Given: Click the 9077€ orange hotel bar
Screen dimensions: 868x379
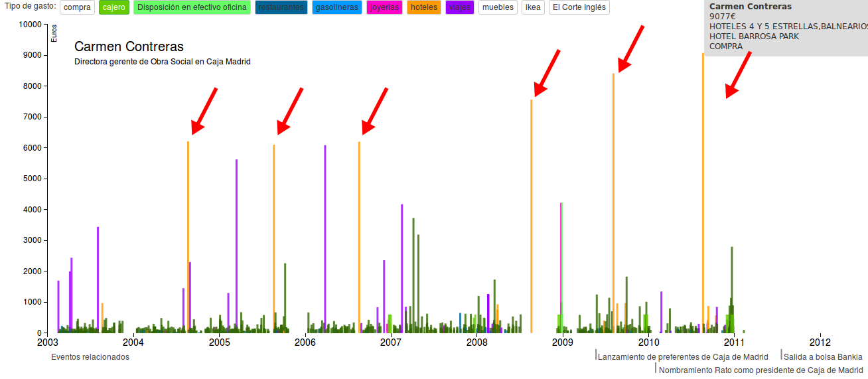Looking at the screenshot, I should 703,199.
